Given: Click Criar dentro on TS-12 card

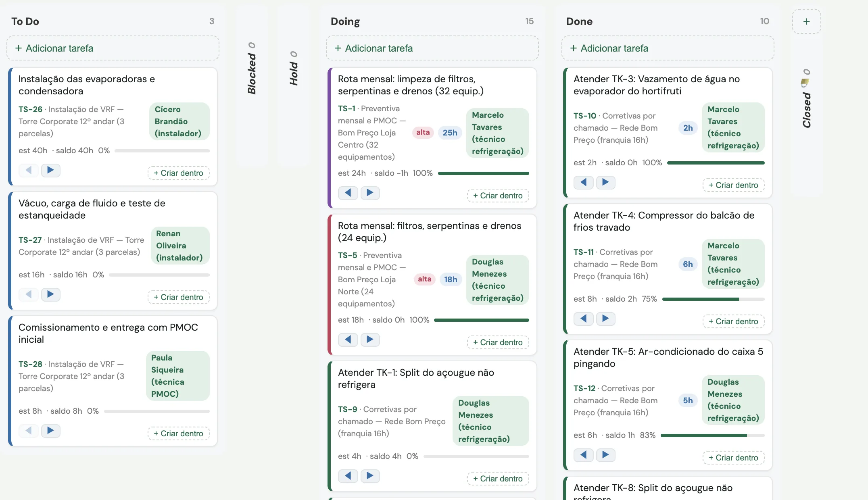Looking at the screenshot, I should [x=733, y=458].
